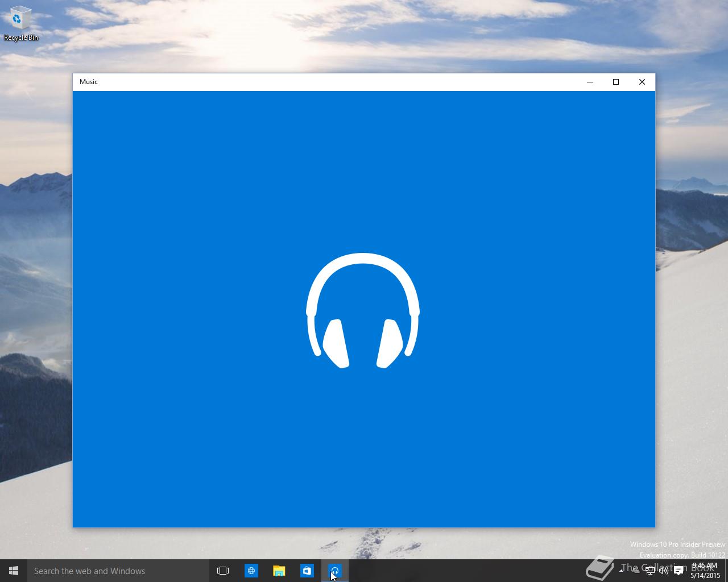Click the clock showing 9:46 AM
Screen dimensions: 728x582
705,571
